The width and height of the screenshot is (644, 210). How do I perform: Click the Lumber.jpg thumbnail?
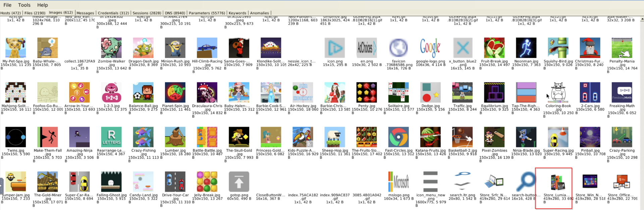point(175,137)
